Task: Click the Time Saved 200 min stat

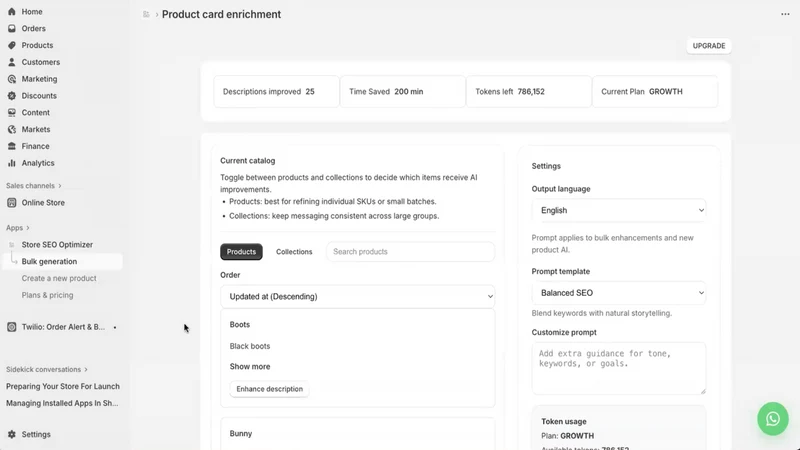Action: (x=403, y=91)
